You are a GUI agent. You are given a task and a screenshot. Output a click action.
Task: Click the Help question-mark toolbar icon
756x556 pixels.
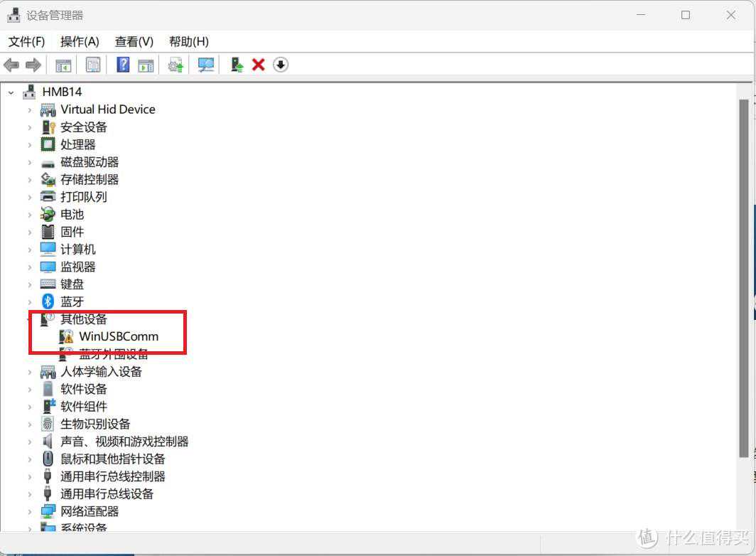coord(123,65)
